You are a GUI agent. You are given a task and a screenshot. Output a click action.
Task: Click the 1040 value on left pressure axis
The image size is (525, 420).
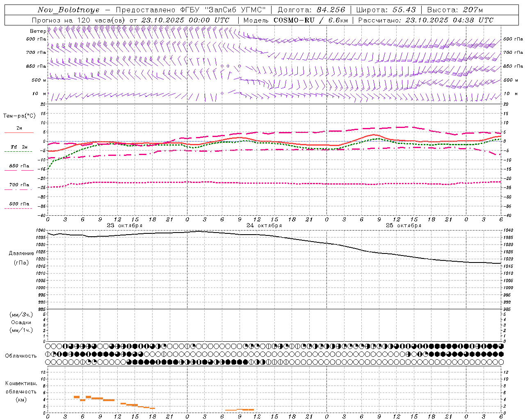tap(41, 231)
